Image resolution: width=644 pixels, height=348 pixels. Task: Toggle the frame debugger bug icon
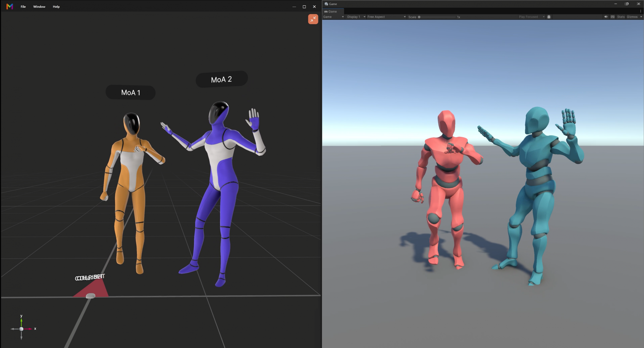(x=549, y=17)
